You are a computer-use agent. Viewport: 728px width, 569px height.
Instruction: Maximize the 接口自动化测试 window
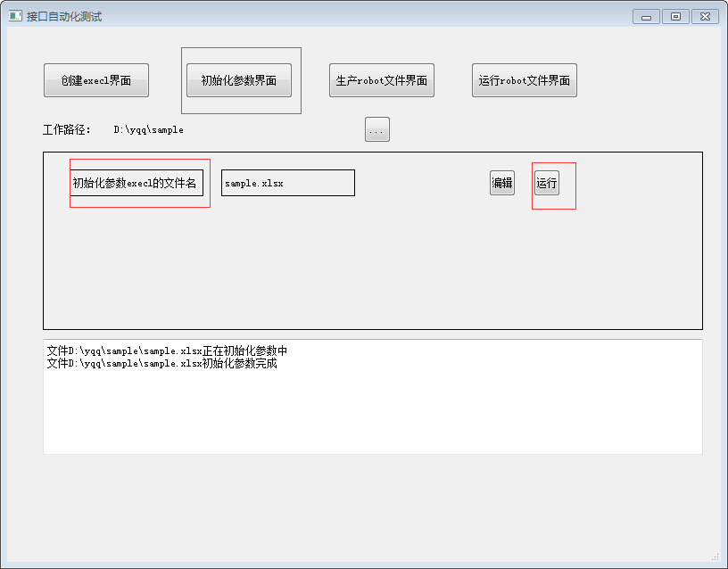click(x=675, y=17)
